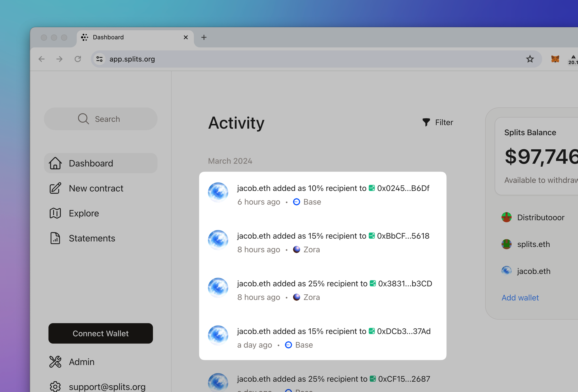Click the Add wallet link
578x392 pixels.
[x=520, y=298]
